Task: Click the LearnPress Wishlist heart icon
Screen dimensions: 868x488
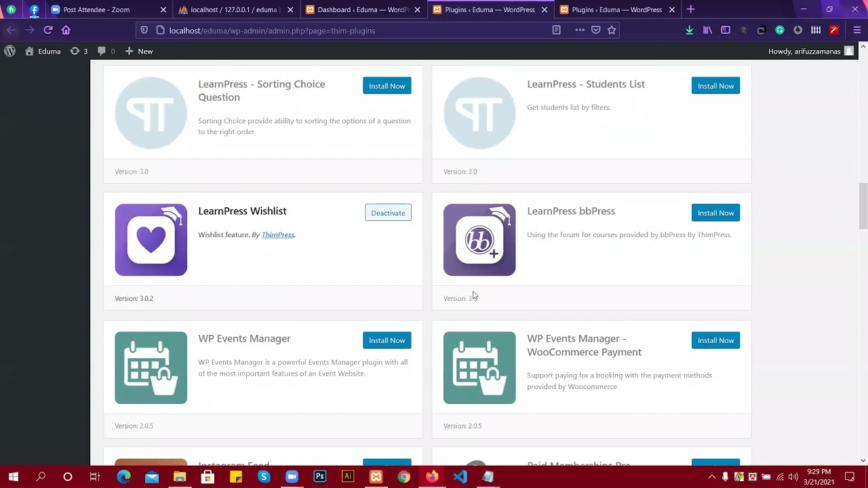Action: click(x=151, y=240)
